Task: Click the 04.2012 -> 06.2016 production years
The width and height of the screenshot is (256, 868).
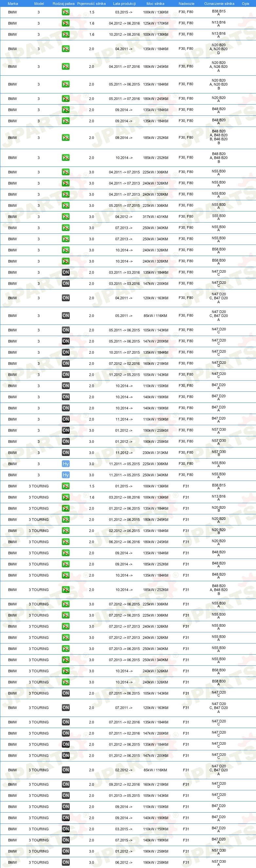Action: coord(124,23)
